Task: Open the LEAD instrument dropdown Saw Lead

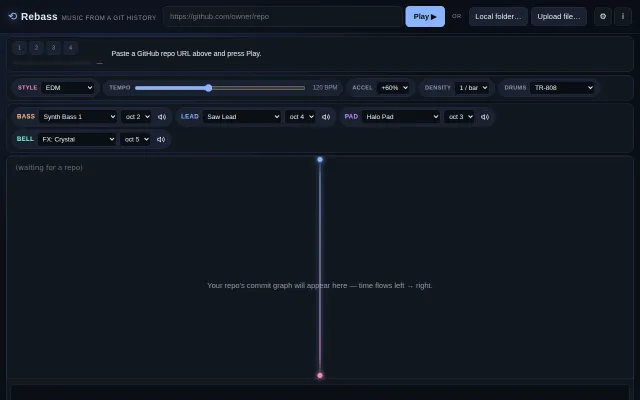Action: tap(242, 117)
